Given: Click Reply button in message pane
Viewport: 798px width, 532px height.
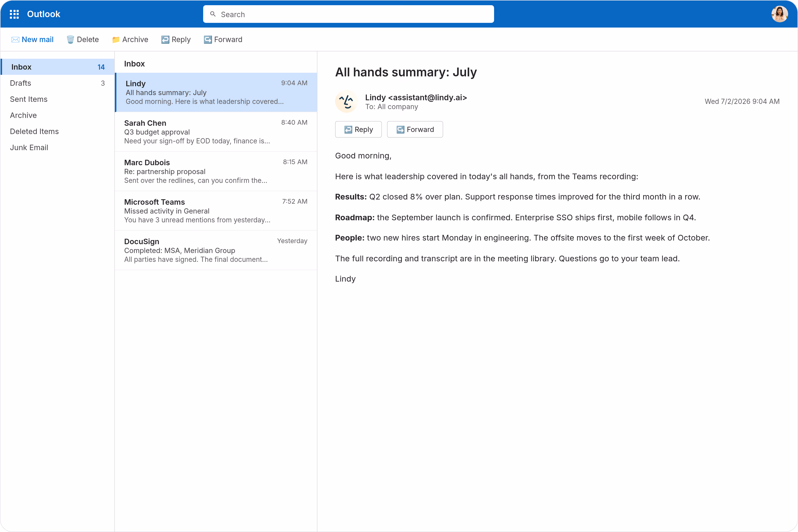Looking at the screenshot, I should coord(358,130).
